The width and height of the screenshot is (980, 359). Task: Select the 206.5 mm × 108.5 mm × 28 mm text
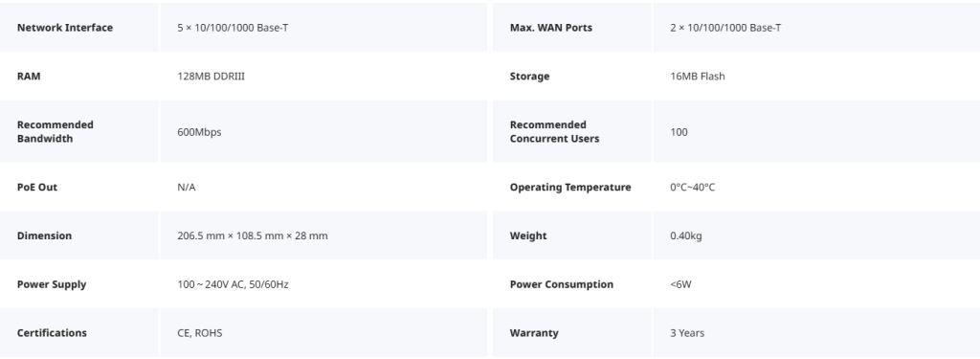point(253,236)
